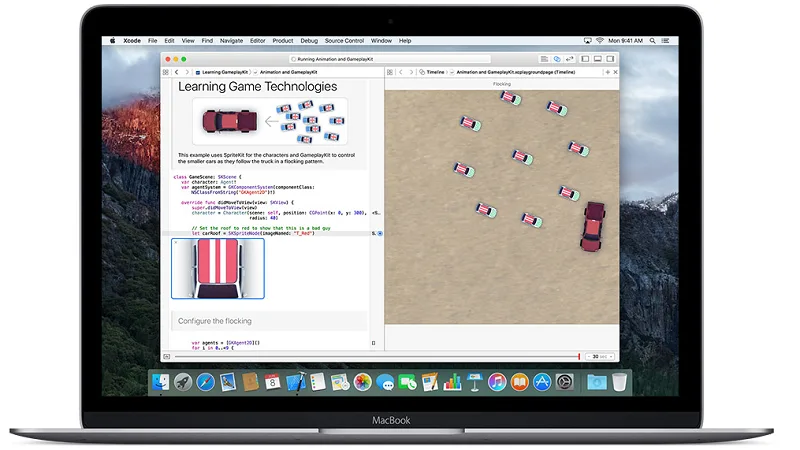Switch to the Assistant editor mode

[x=557, y=59]
